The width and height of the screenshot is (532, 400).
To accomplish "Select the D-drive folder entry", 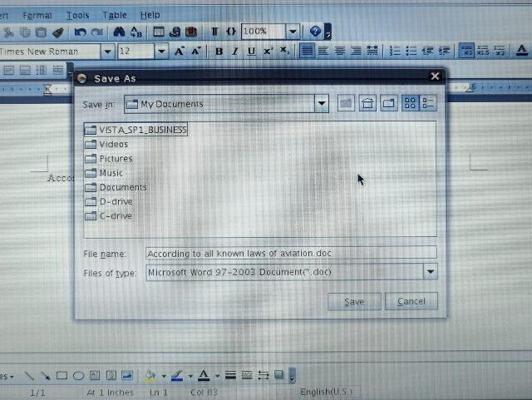I will (109, 202).
